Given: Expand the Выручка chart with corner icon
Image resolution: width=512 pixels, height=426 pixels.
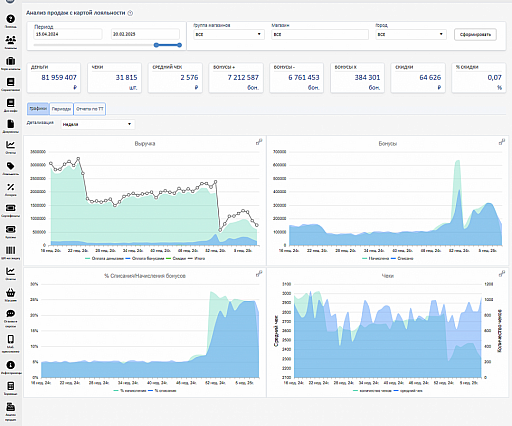Looking at the screenshot, I should [259, 142].
